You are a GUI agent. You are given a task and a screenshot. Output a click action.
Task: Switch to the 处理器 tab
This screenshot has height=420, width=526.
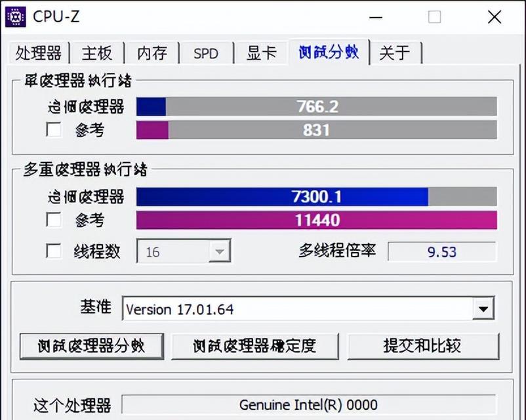39,53
